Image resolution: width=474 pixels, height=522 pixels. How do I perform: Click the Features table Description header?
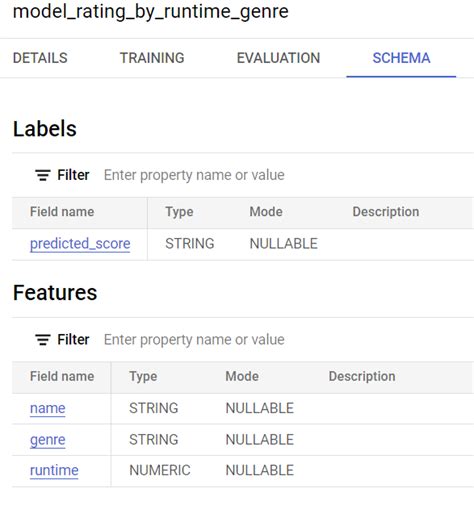(362, 377)
